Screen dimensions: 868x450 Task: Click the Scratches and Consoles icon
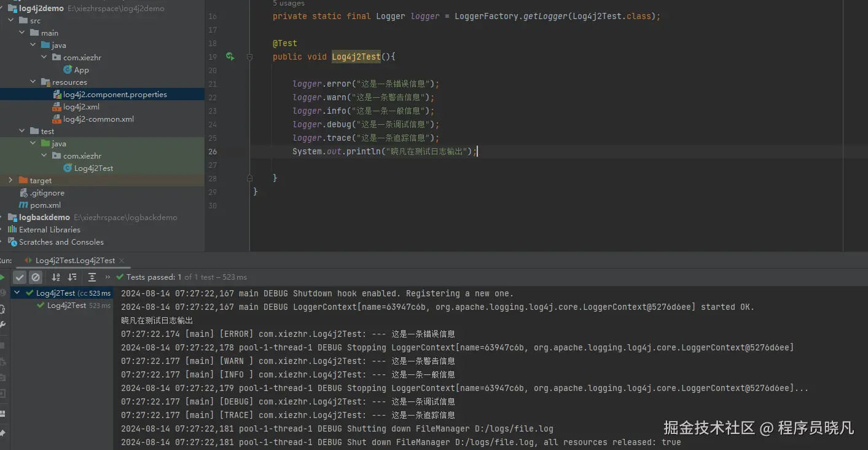tap(12, 242)
